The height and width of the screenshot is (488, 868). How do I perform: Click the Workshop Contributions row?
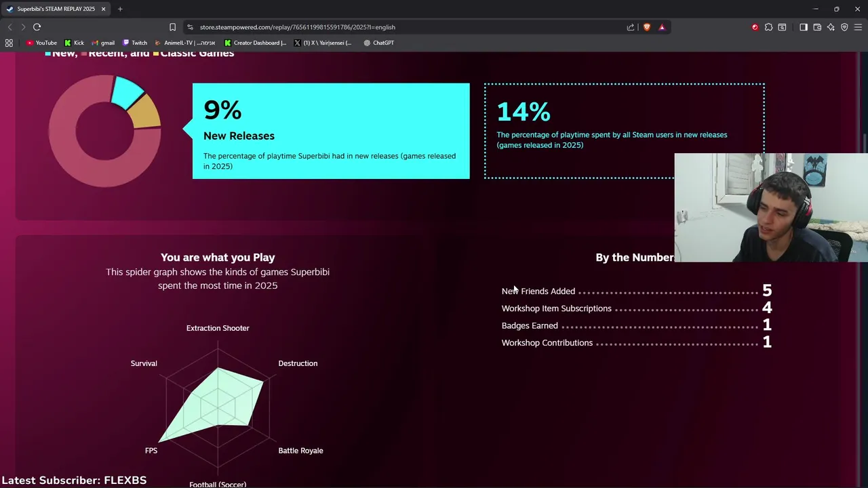point(637,343)
